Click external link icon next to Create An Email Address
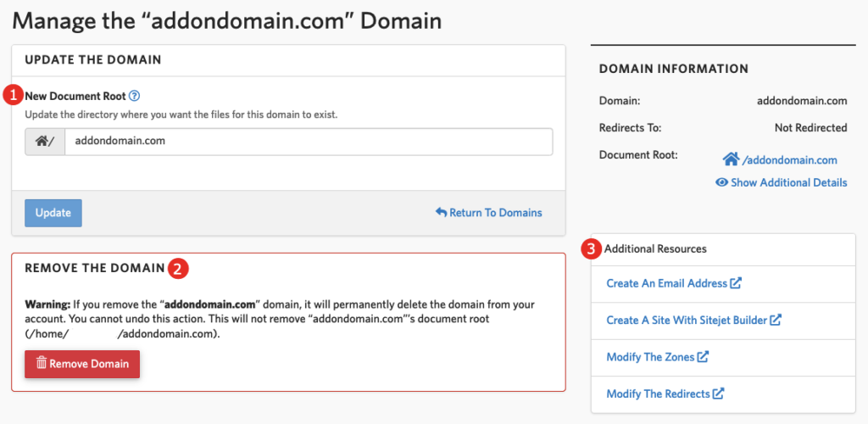Image resolution: width=868 pixels, height=424 pixels. pyautogui.click(x=736, y=283)
